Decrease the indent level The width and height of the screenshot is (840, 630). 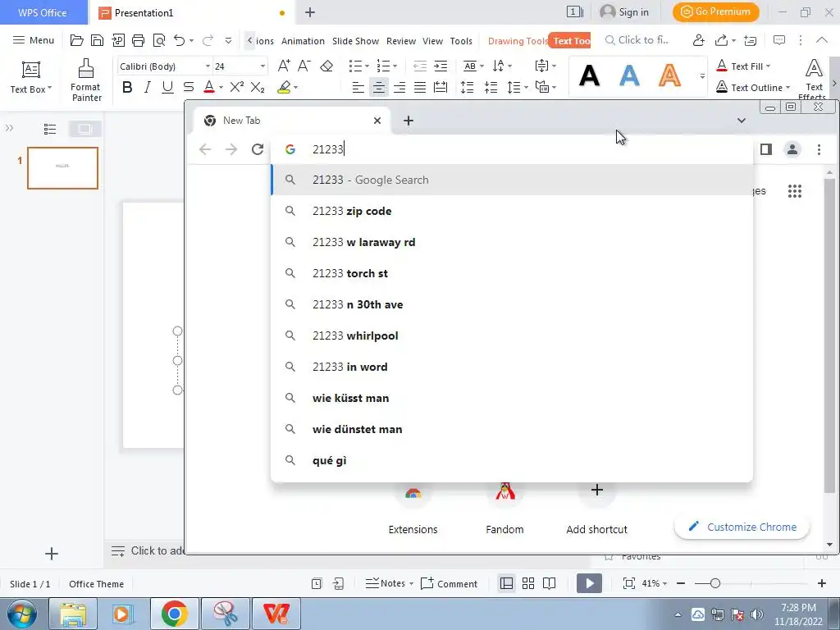tap(420, 66)
